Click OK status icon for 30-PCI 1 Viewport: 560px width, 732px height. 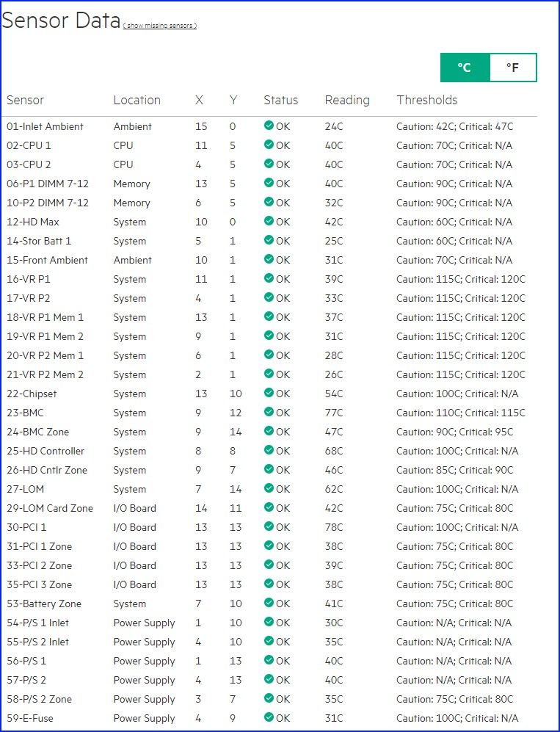pos(269,526)
